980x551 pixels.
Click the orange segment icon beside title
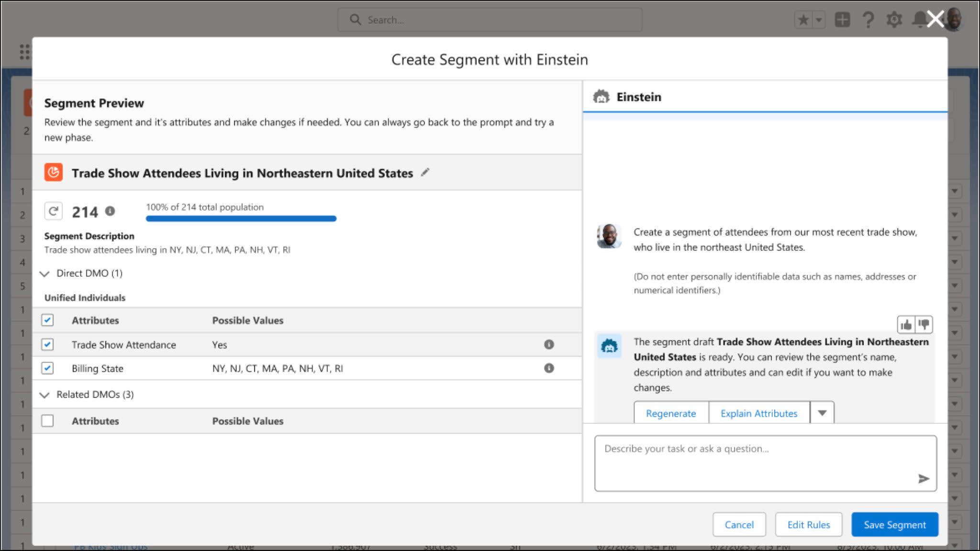54,172
